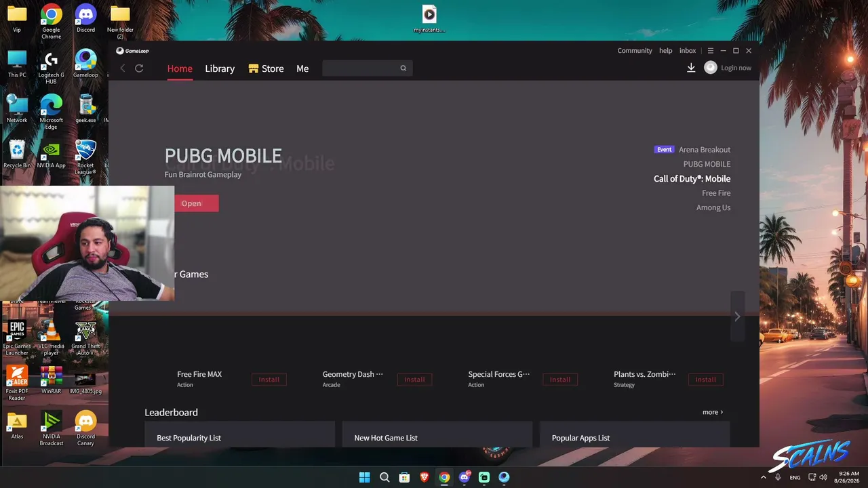This screenshot has width=868, height=488.
Task: Open the Community menu
Action: pyautogui.click(x=635, y=51)
